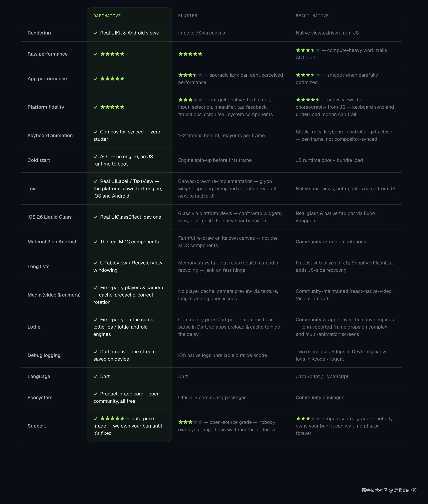
Task: Click the Media (video & camera) row label
Action: [x=54, y=295]
